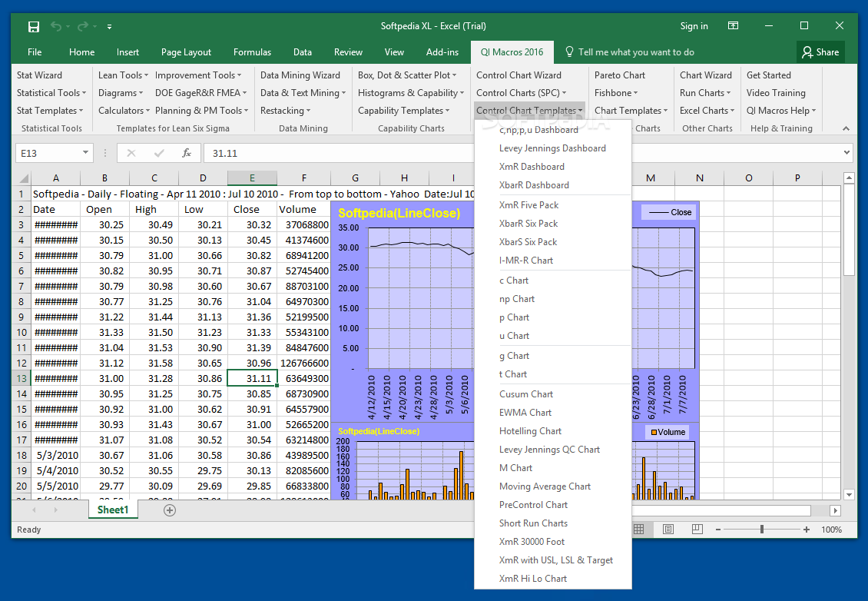The width and height of the screenshot is (868, 601).
Task: Select EWMA Chart entry
Action: tap(553, 413)
